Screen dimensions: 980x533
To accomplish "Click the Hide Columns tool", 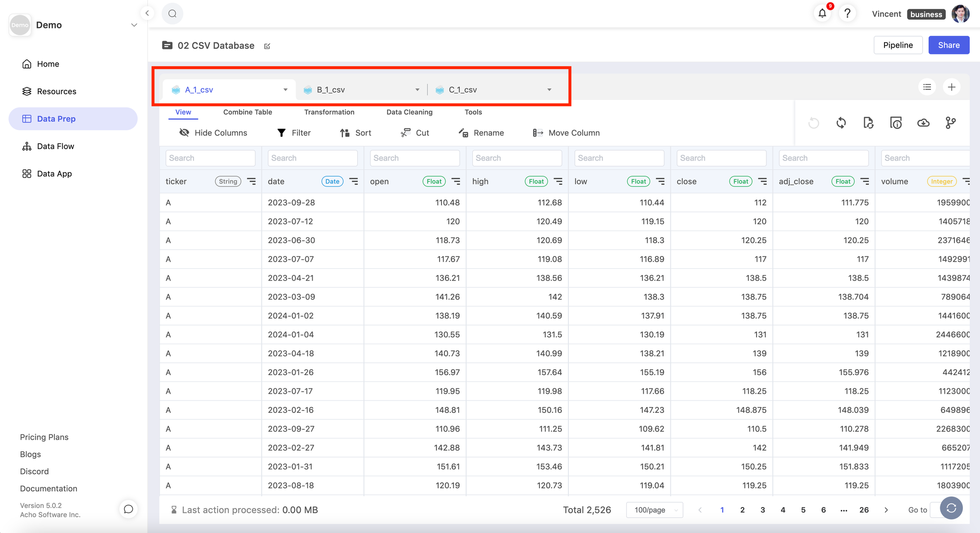I will tap(213, 133).
